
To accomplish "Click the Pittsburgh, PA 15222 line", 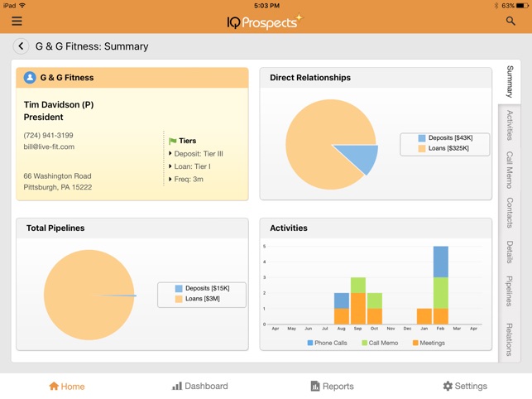I will [58, 187].
